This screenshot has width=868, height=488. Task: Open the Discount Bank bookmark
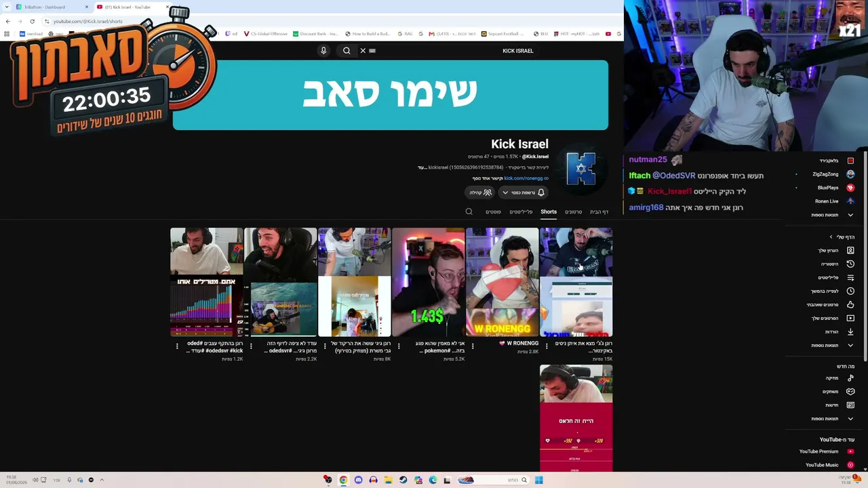point(315,34)
